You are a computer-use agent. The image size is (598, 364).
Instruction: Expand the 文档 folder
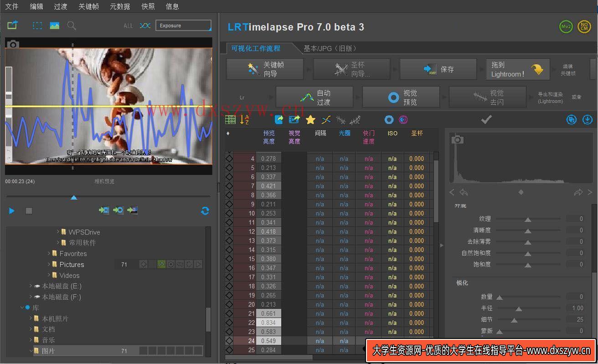click(31, 329)
